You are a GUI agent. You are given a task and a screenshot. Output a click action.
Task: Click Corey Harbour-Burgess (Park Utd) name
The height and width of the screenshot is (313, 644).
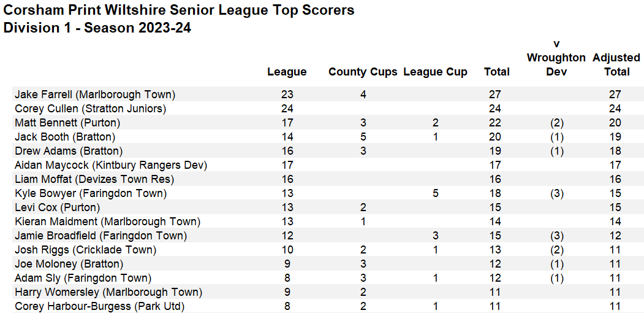99,306
